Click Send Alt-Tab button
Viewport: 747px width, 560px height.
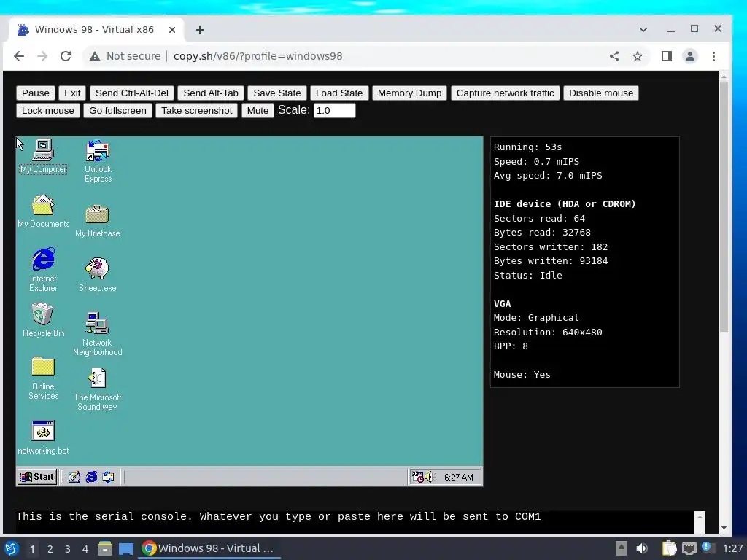pos(211,93)
